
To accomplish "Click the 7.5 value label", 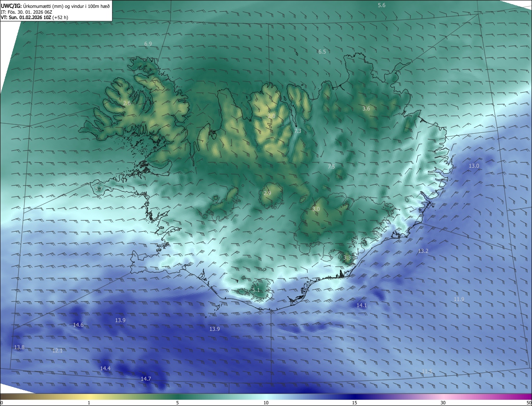I will pos(331,166).
